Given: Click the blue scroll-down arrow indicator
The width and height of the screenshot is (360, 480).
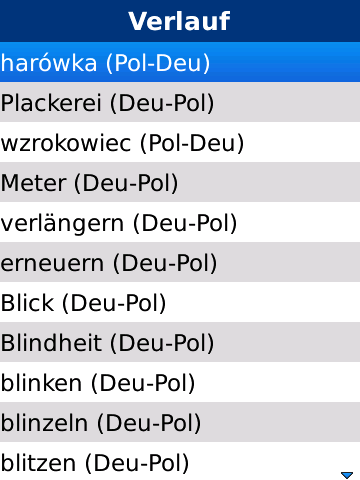Looking at the screenshot, I should 347,475.
